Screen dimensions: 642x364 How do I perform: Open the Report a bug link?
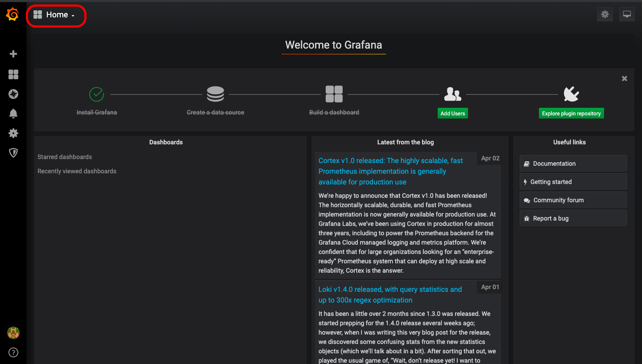pyautogui.click(x=573, y=218)
